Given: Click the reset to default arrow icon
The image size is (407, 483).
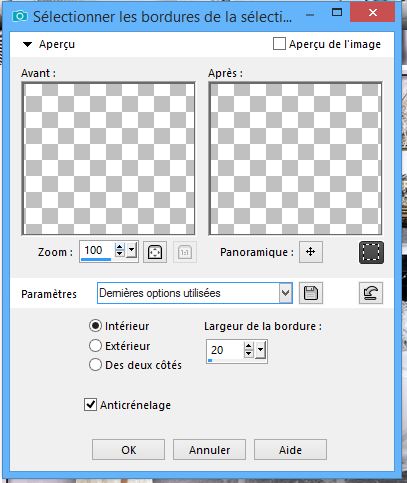Looking at the screenshot, I should (x=371, y=293).
